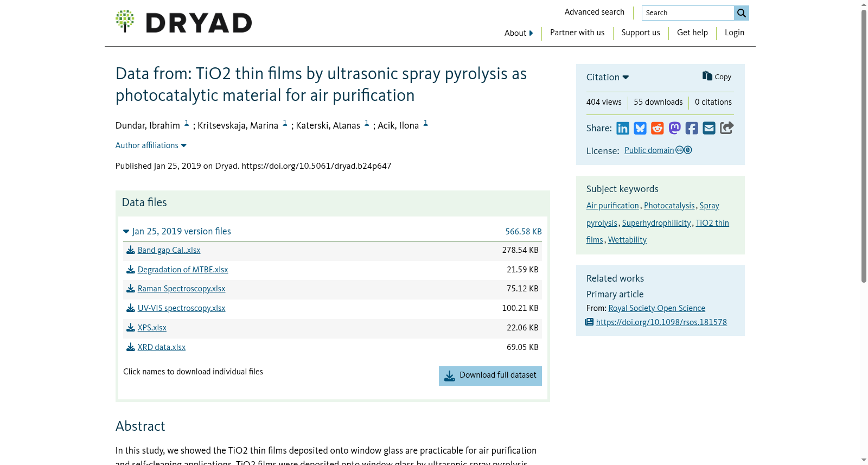
Task: Share dataset on Reddit
Action: 658,128
